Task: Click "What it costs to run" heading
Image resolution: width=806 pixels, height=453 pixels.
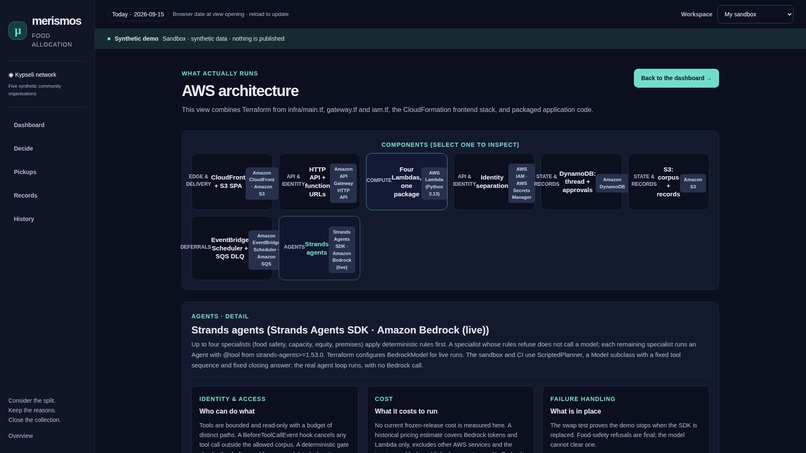Action: tap(406, 411)
